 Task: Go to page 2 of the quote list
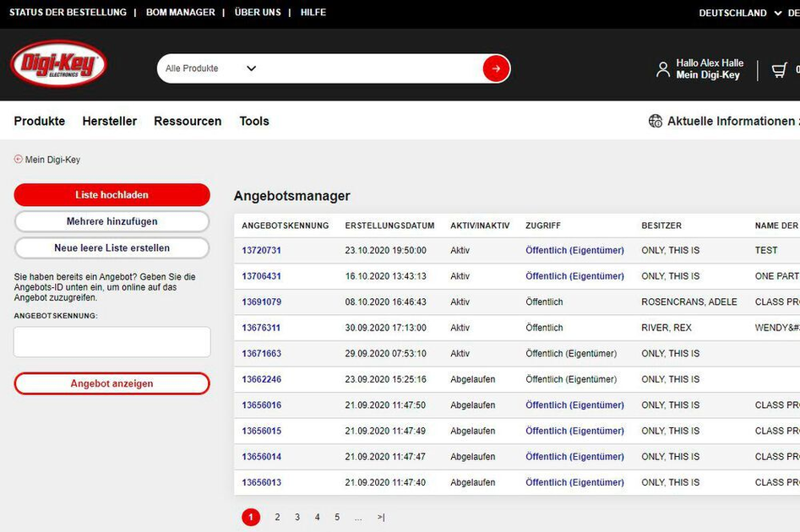coord(277,516)
